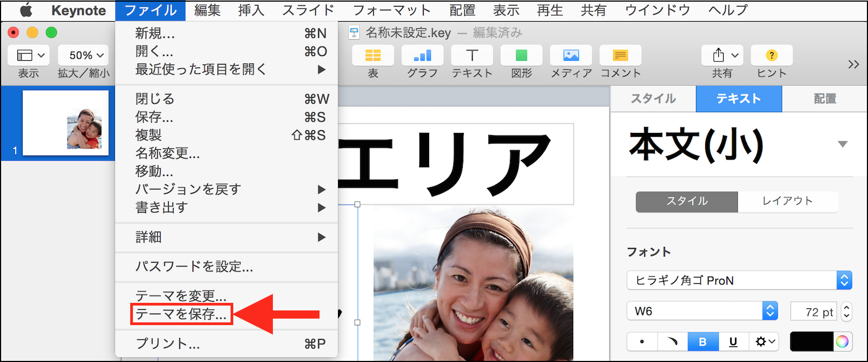Click the Table (表) toolbar icon
This screenshot has width=868, height=362.
pyautogui.click(x=373, y=55)
